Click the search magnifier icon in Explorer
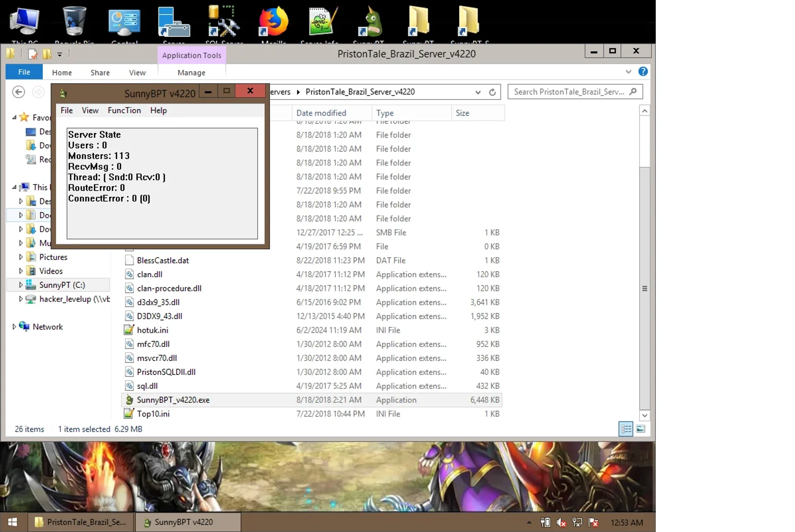795x532 pixels. (x=633, y=92)
